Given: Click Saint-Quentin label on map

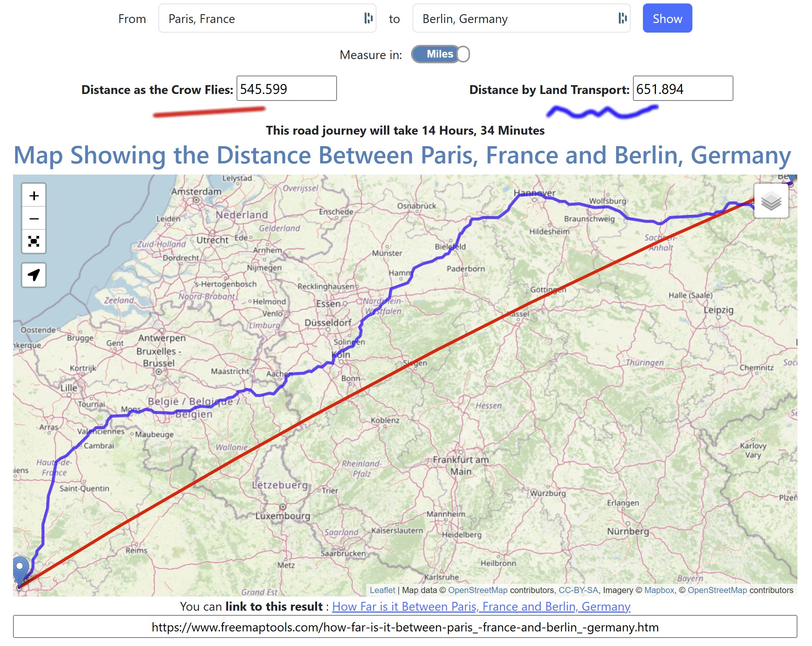Looking at the screenshot, I should click(x=84, y=488).
